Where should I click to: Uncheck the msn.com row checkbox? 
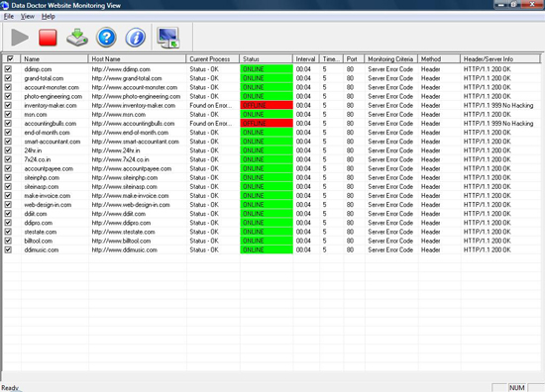8,114
